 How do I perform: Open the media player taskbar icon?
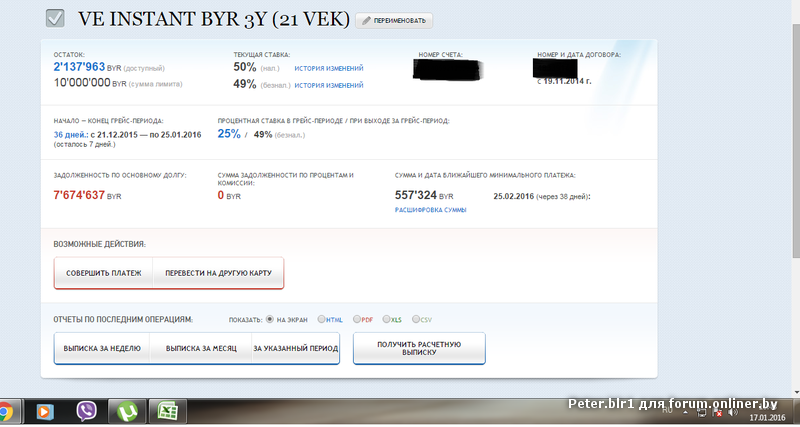pos(45,411)
